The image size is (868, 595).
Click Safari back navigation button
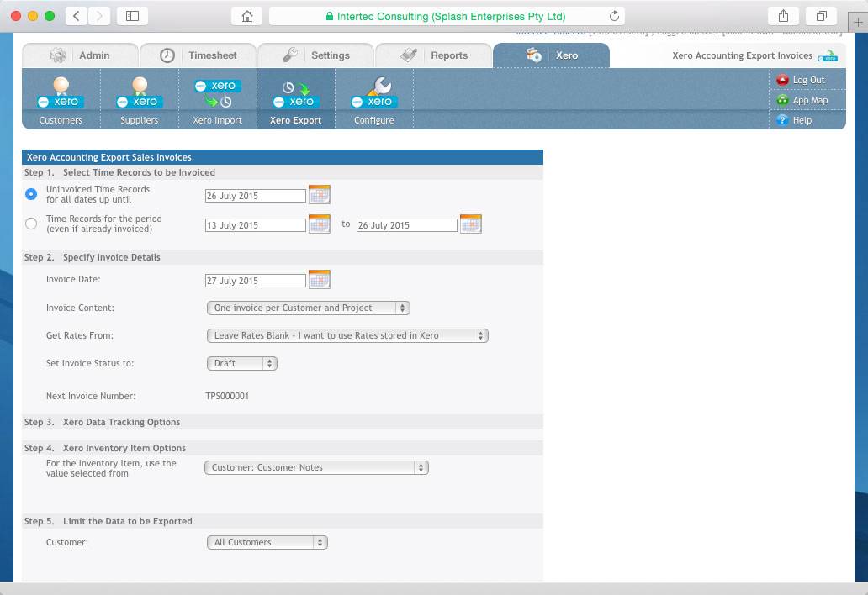(77, 16)
